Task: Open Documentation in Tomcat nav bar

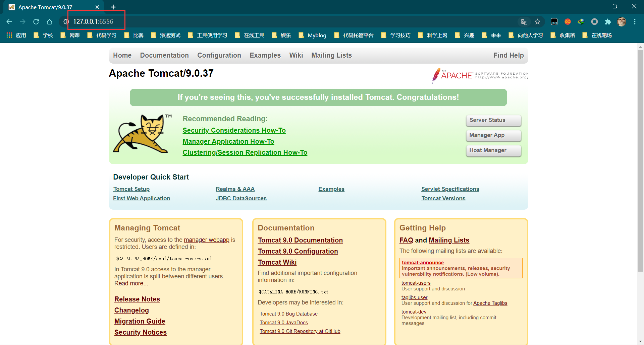Action: (164, 55)
